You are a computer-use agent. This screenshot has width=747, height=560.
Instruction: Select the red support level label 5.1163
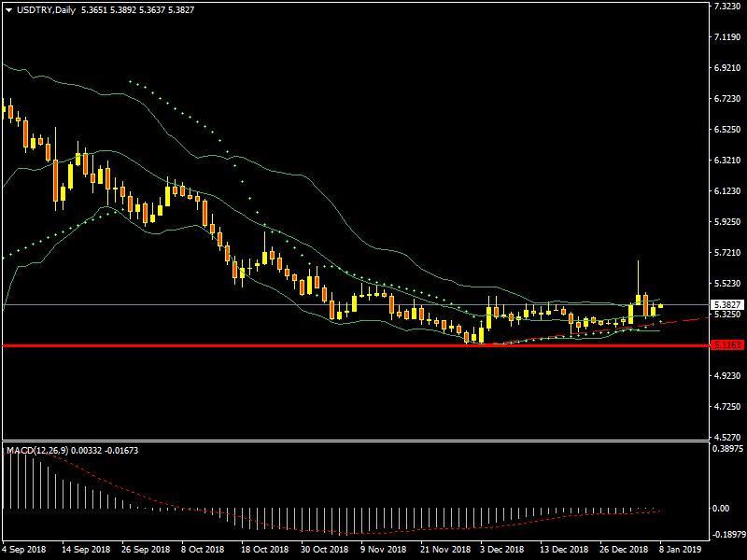click(x=726, y=345)
